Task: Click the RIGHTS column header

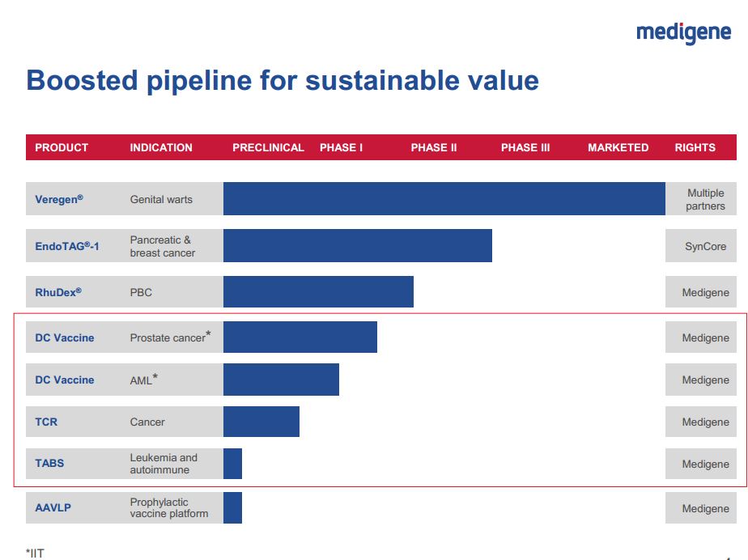Action: click(695, 147)
